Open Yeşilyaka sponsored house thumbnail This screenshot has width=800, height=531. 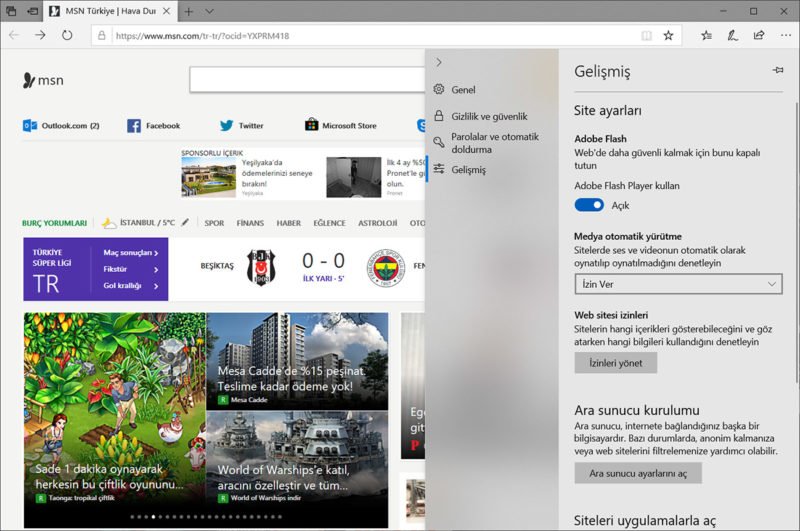pyautogui.click(x=209, y=177)
